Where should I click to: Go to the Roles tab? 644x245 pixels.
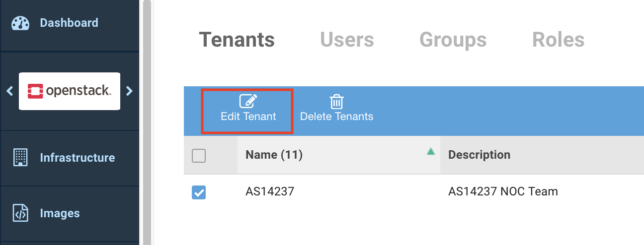click(x=558, y=40)
